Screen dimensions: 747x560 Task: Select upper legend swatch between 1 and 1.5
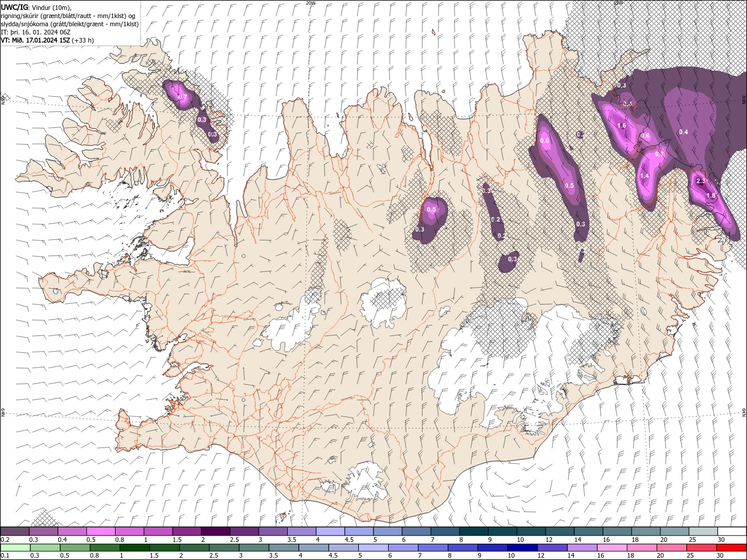click(158, 531)
